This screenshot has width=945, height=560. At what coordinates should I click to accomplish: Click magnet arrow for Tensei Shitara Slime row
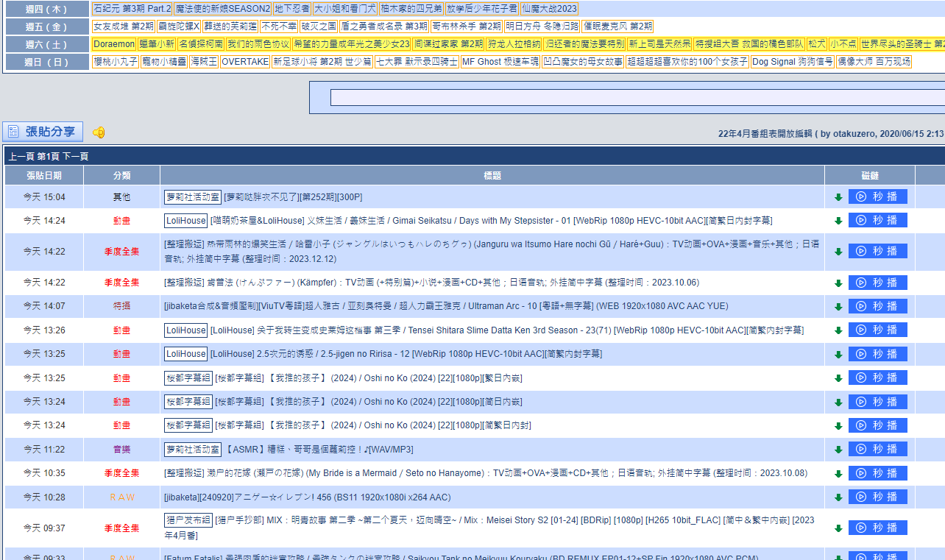838,330
